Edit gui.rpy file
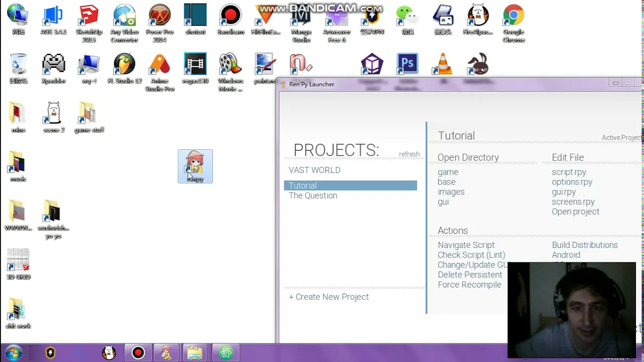The height and width of the screenshot is (362, 644). coord(563,192)
